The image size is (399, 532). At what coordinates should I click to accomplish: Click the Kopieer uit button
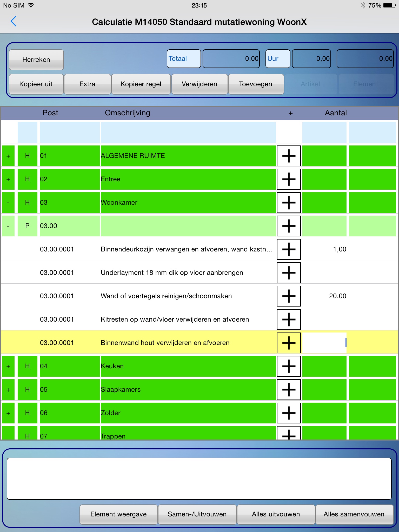[x=36, y=84]
